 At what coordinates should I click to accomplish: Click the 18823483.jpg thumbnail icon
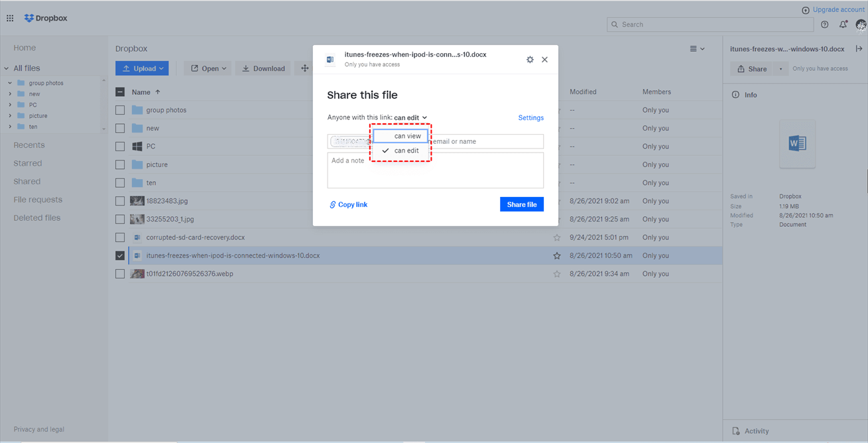[x=137, y=201]
